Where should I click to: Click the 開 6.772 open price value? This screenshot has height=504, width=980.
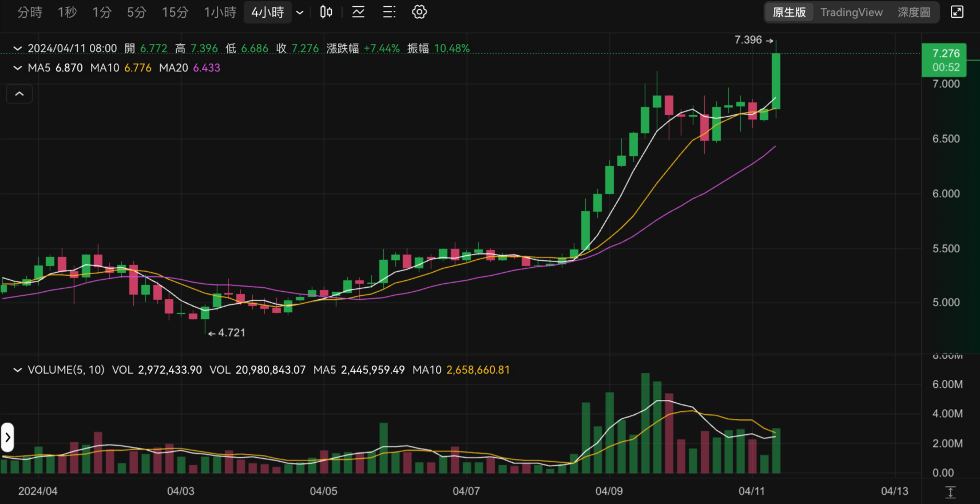(x=146, y=49)
